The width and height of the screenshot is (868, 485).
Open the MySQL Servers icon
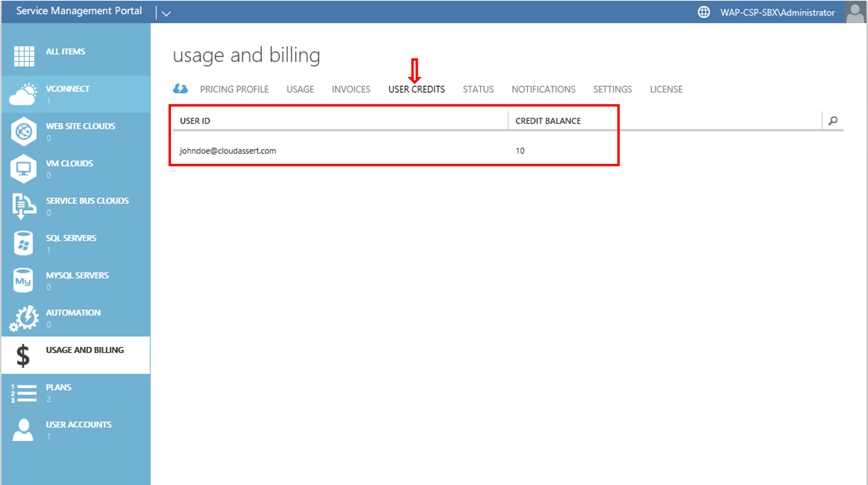point(23,280)
